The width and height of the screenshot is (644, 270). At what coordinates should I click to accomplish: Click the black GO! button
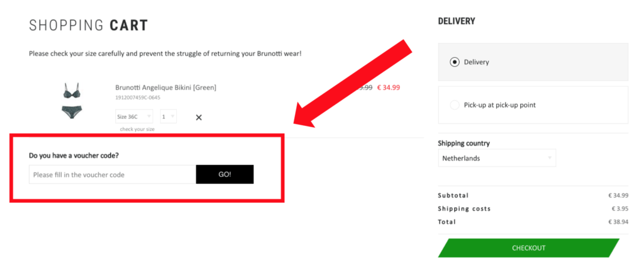(x=225, y=175)
